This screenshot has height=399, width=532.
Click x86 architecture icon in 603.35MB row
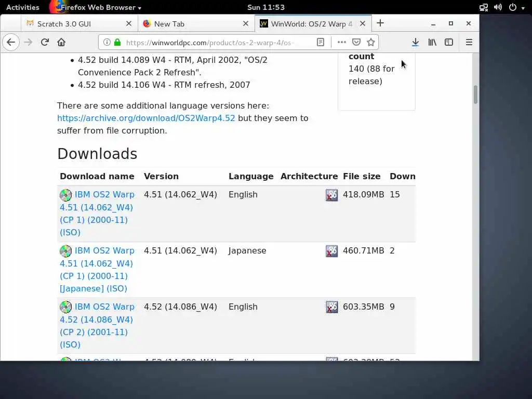pos(332,307)
